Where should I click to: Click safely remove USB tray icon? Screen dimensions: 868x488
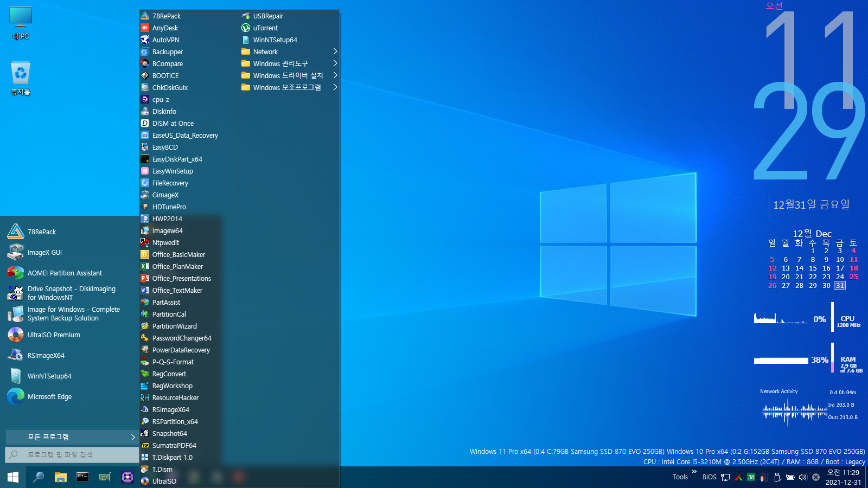point(777,477)
